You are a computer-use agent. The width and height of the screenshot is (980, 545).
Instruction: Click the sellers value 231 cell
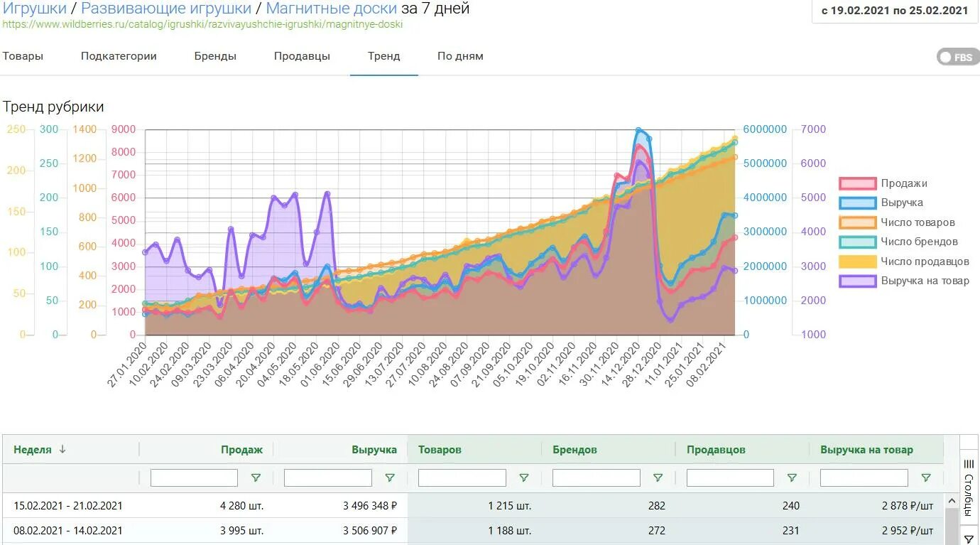(x=790, y=530)
